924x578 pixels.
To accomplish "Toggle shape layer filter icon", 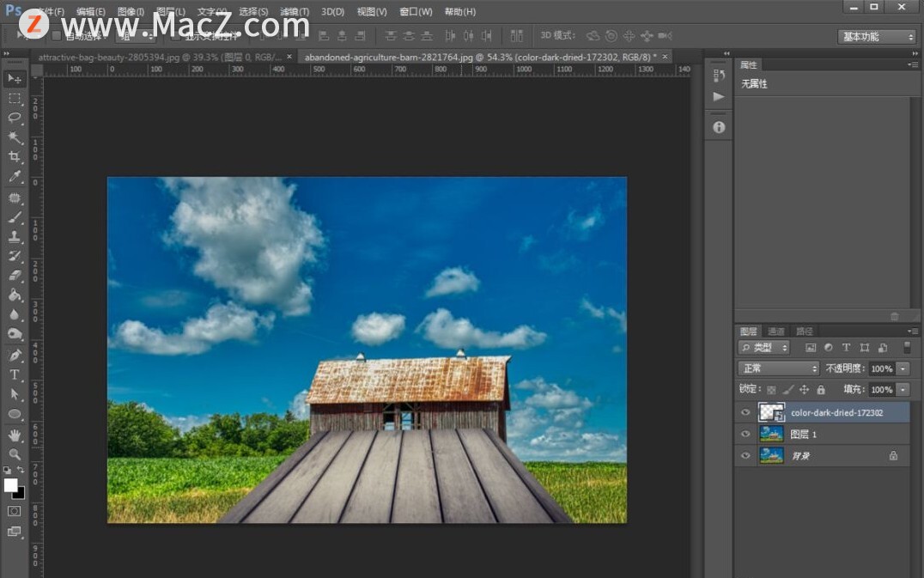I will (x=865, y=348).
